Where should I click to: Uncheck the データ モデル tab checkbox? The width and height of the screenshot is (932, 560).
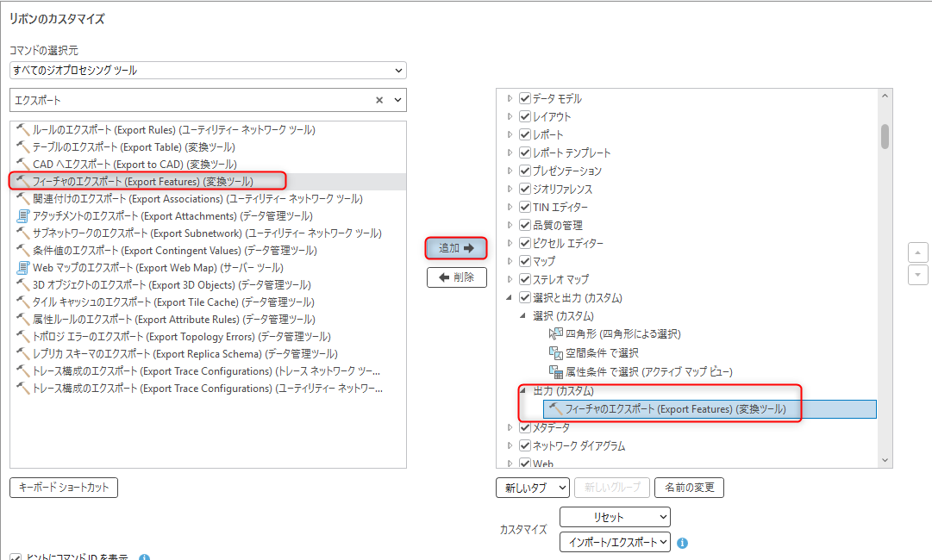click(524, 98)
